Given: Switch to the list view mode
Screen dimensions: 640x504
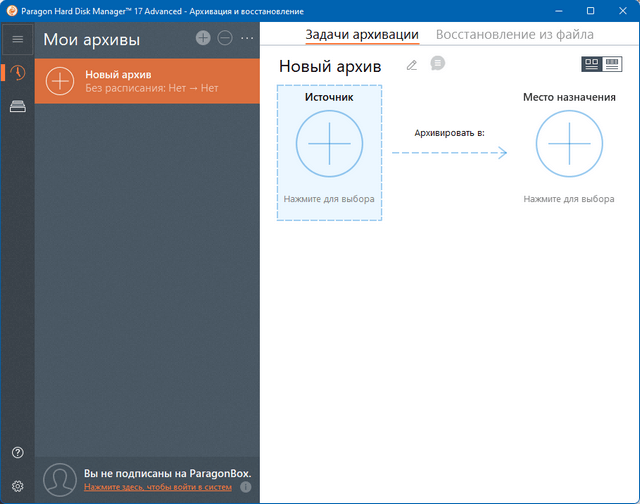Looking at the screenshot, I should click(611, 64).
